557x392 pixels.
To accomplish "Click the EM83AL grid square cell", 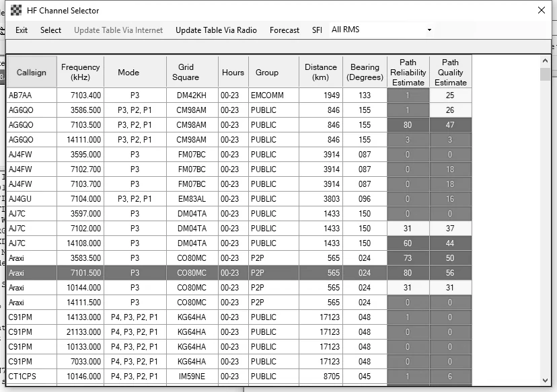I will pos(192,199).
